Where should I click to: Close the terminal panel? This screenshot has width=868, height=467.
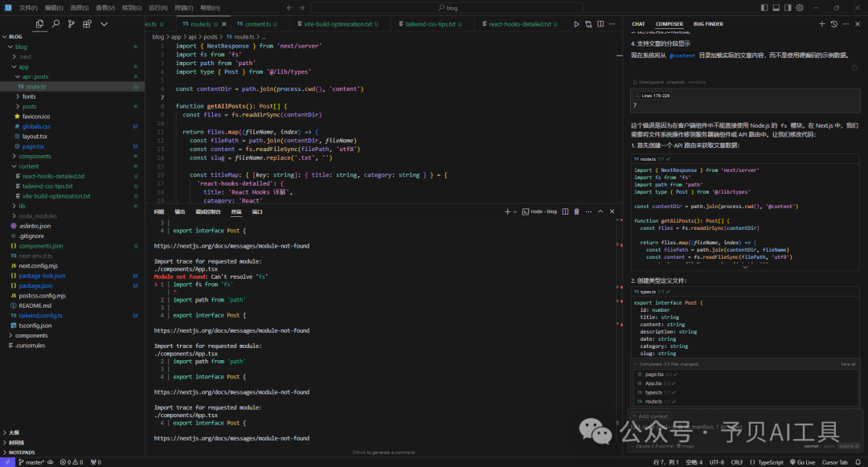click(612, 211)
